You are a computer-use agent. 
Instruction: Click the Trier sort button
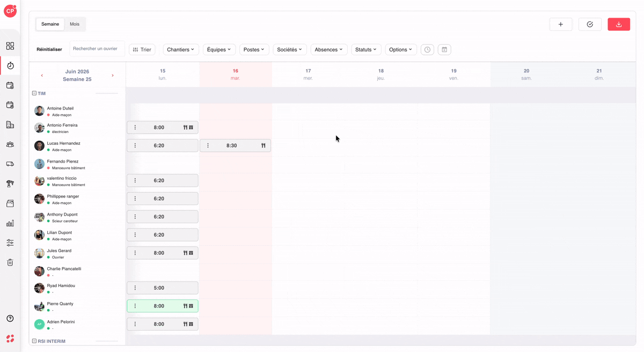pos(142,49)
